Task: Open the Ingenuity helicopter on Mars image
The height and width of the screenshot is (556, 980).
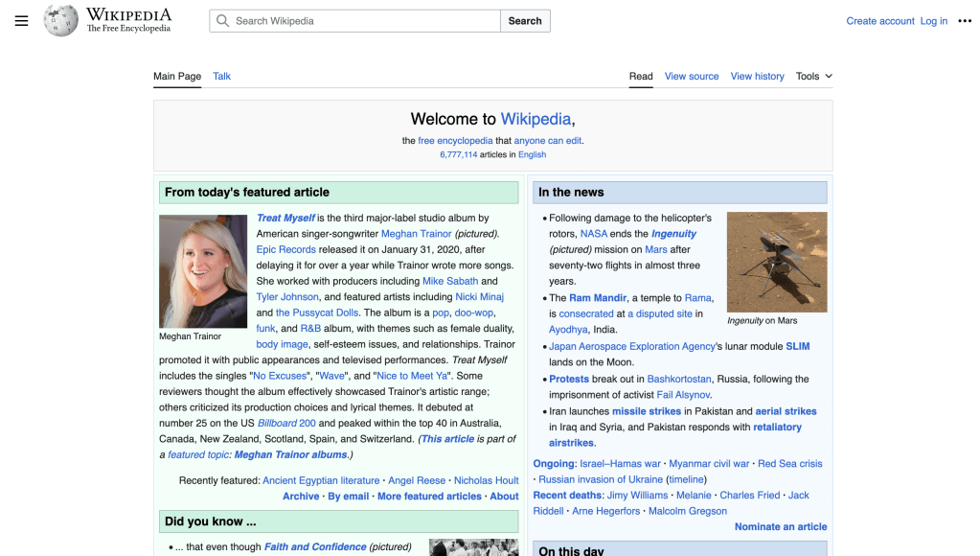Action: pos(776,262)
